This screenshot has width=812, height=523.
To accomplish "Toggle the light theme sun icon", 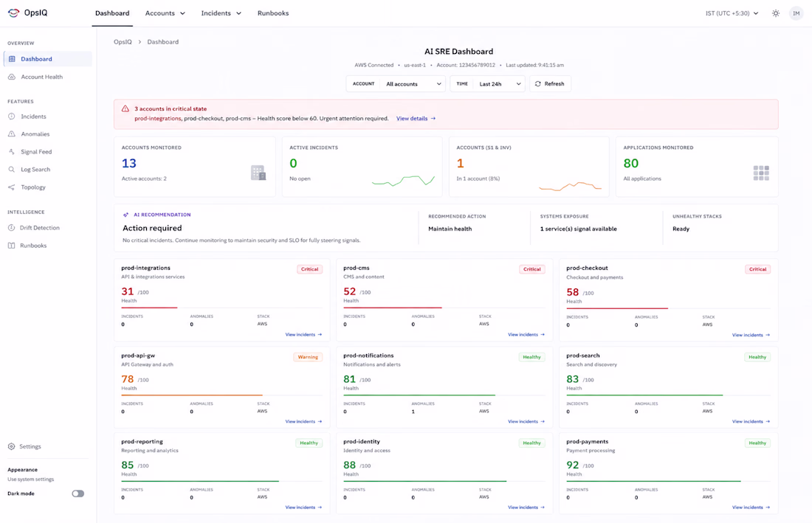I will tap(775, 13).
